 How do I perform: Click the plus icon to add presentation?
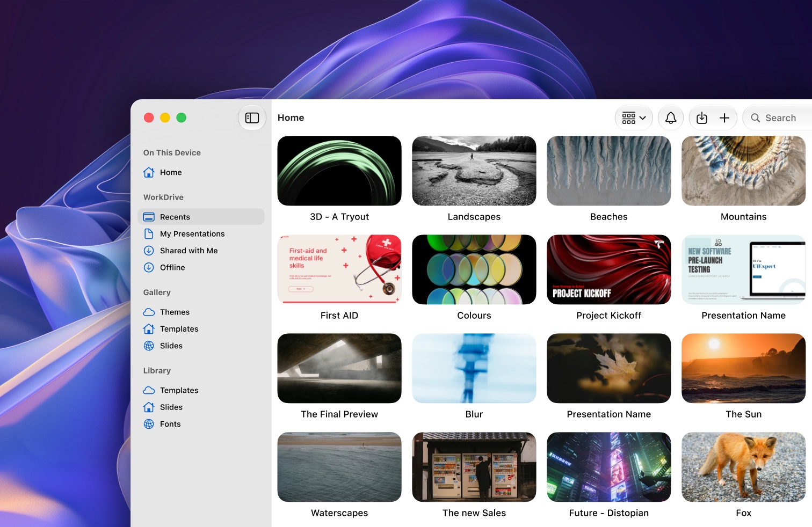tap(724, 118)
